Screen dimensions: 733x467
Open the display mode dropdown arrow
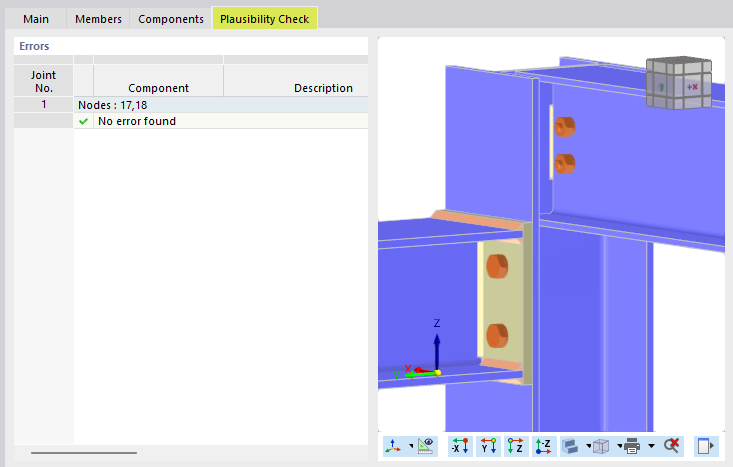click(588, 446)
